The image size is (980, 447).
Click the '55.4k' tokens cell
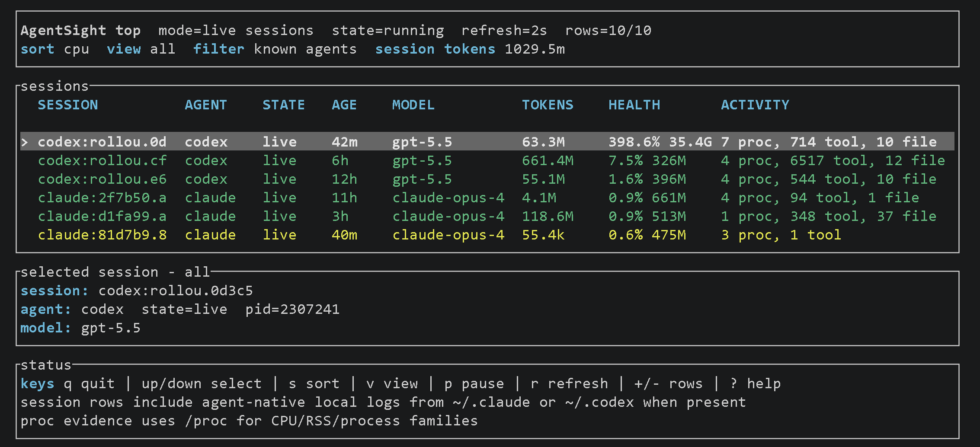tap(543, 235)
